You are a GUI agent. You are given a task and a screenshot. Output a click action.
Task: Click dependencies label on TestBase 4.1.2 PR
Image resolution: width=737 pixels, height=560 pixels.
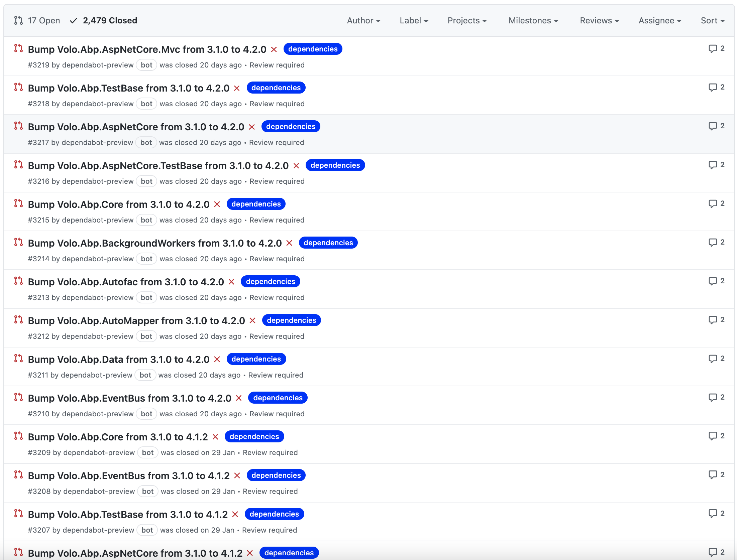pyautogui.click(x=274, y=514)
